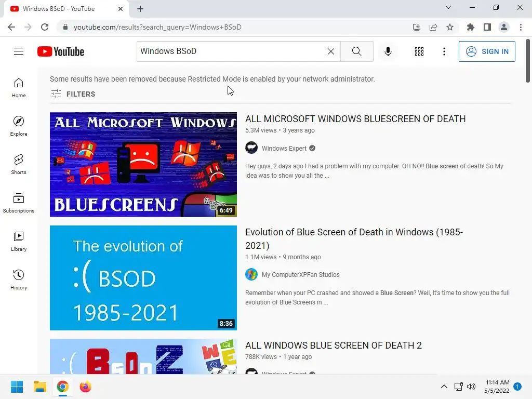The image size is (532, 399).
Task: Open the ALL WINDOWS BLUE SCREEN OF DEATH 2 thumbnail
Action: point(143,356)
